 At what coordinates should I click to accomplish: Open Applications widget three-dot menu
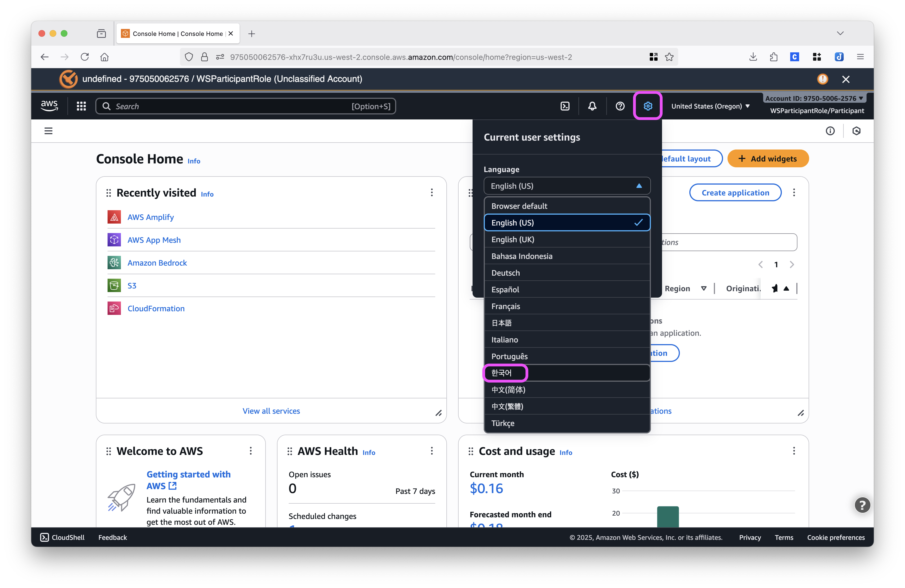pos(794,193)
